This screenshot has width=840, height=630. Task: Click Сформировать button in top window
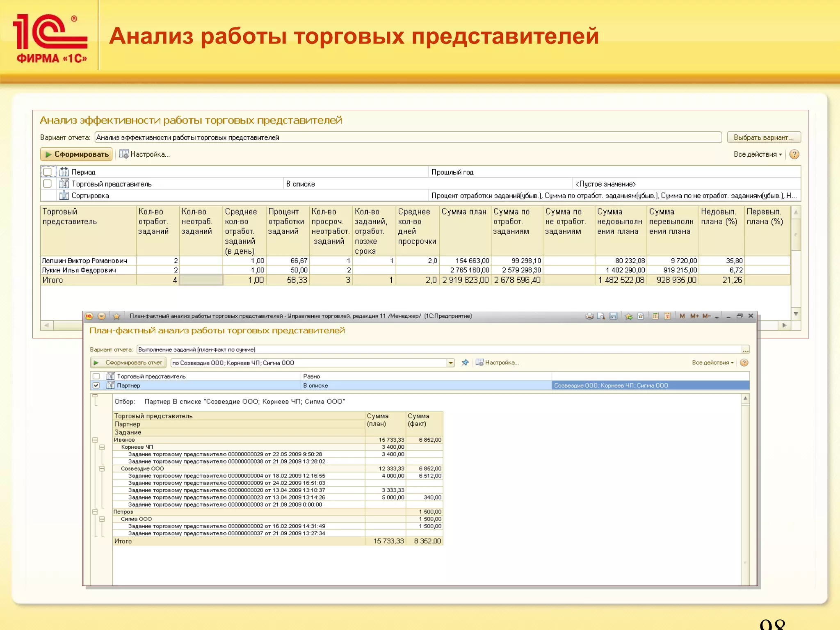[76, 154]
